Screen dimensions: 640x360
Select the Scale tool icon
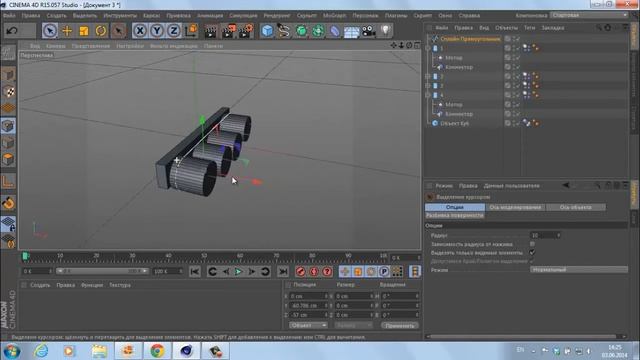[84, 31]
